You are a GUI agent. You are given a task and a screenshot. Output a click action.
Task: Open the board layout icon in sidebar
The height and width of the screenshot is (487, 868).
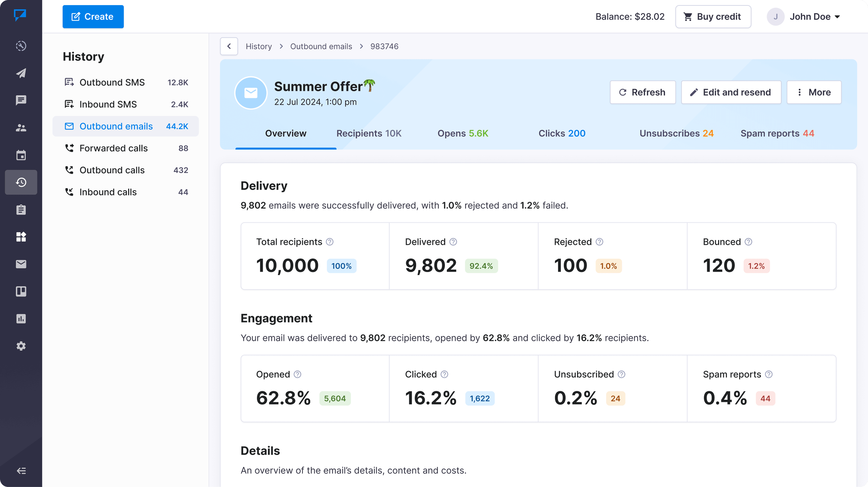(x=21, y=291)
